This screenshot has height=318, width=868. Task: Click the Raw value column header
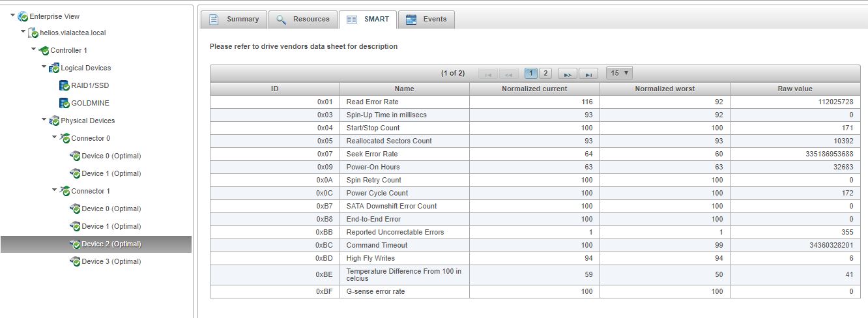pos(795,89)
